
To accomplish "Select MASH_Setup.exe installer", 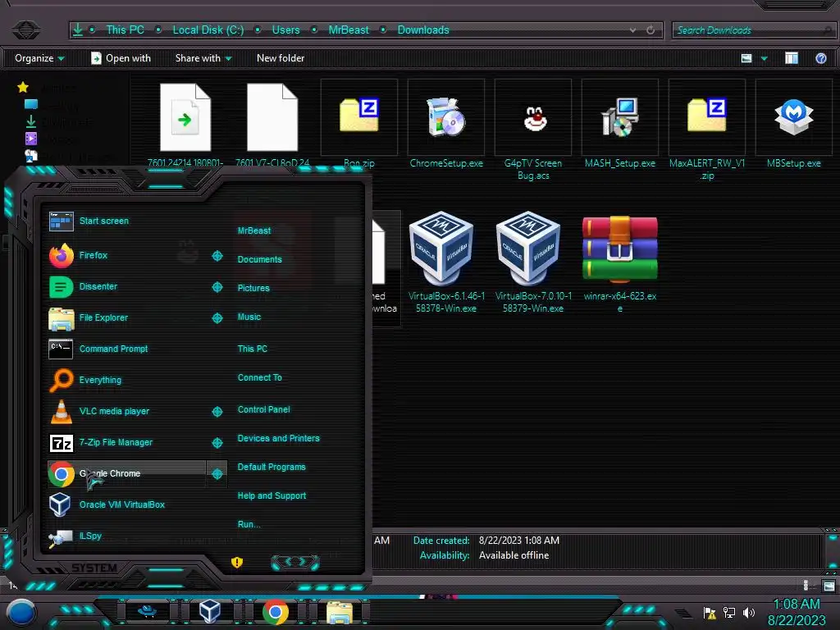I will [x=620, y=126].
